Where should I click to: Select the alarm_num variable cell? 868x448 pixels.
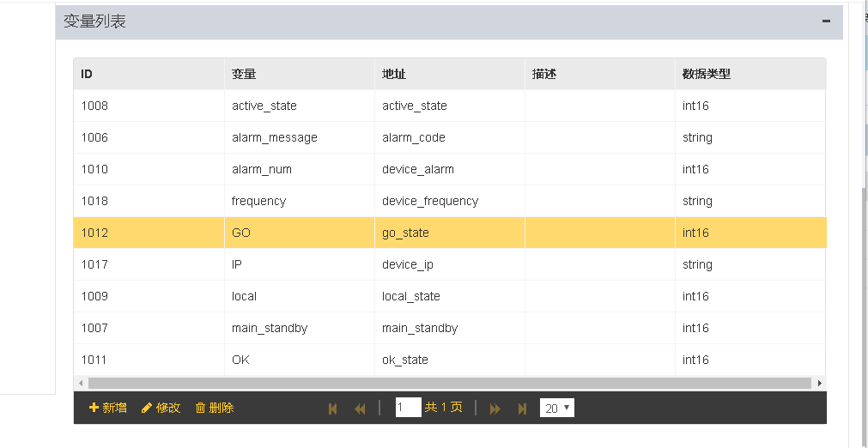point(300,169)
